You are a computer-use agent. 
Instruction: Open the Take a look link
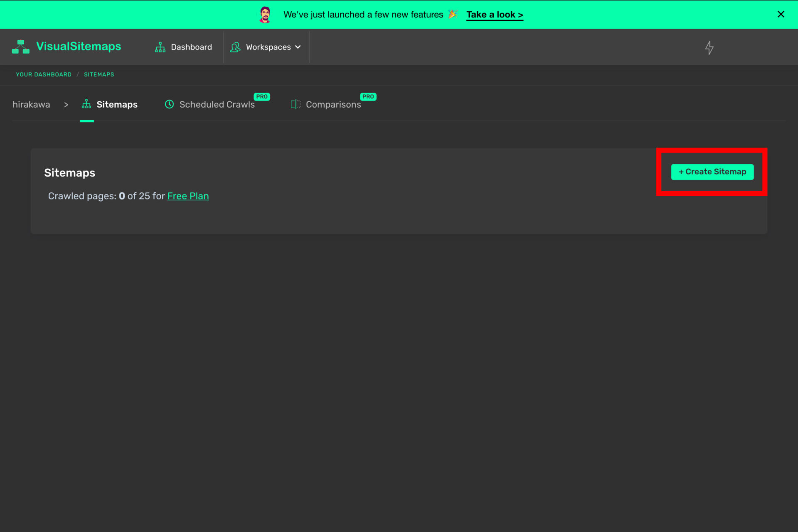click(x=495, y=15)
